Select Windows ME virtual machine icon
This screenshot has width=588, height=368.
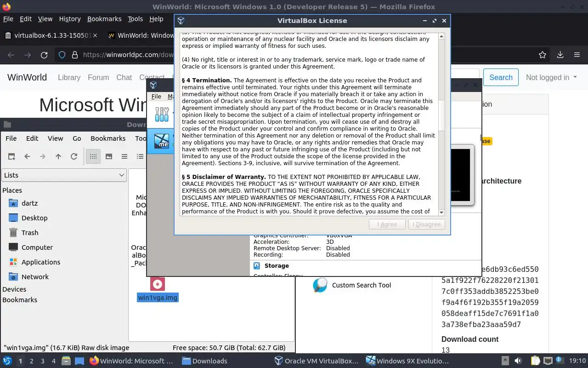tap(162, 140)
